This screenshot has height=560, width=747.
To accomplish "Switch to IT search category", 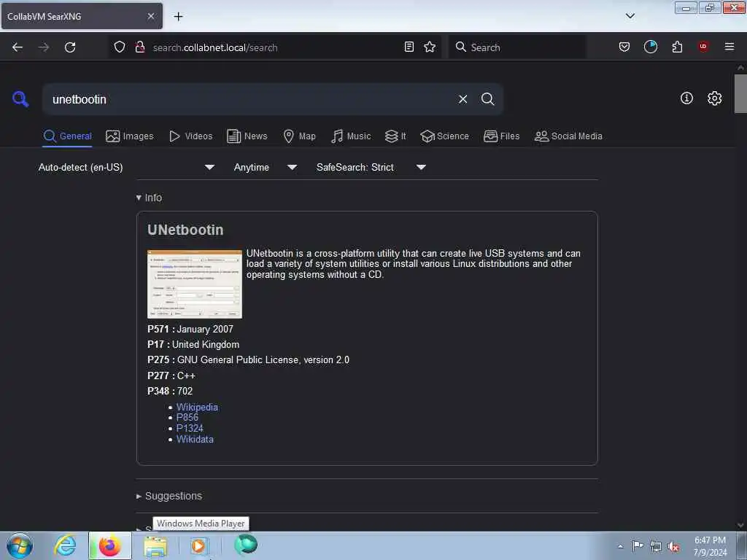I will tap(395, 136).
